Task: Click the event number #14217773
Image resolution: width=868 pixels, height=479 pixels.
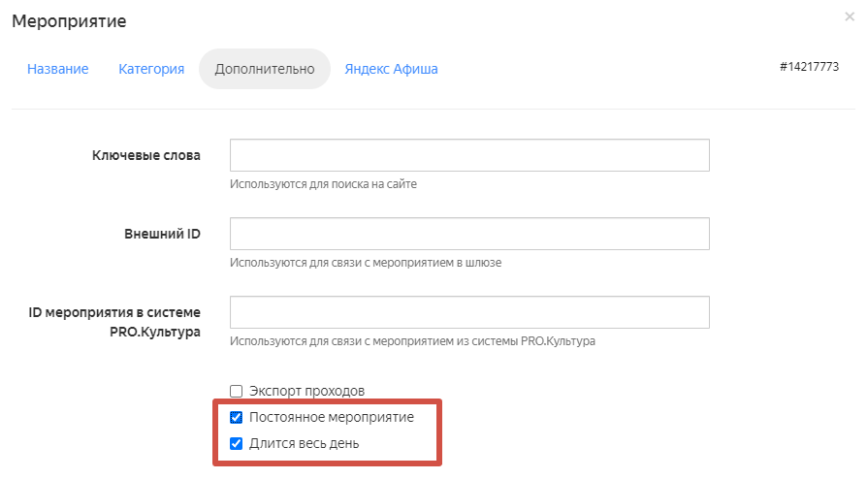Action: coord(808,67)
